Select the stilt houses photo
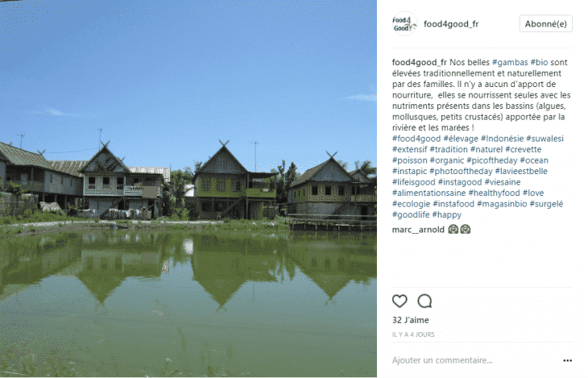The height and width of the screenshot is (378, 588). tap(188, 189)
